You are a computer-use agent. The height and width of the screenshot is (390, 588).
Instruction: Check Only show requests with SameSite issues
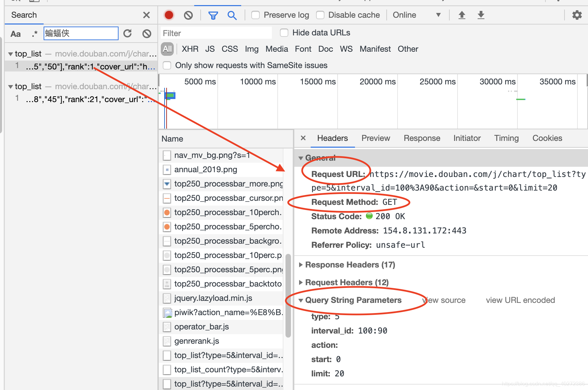(x=167, y=65)
